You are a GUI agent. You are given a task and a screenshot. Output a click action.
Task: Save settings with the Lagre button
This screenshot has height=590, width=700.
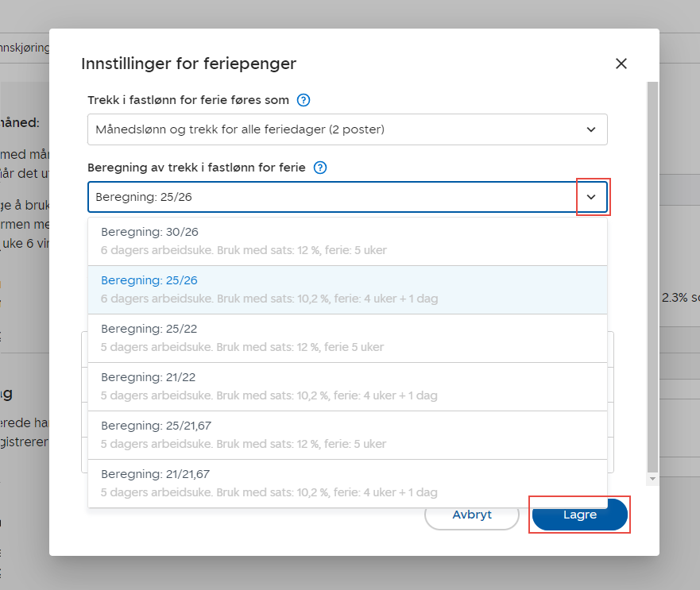[579, 515]
